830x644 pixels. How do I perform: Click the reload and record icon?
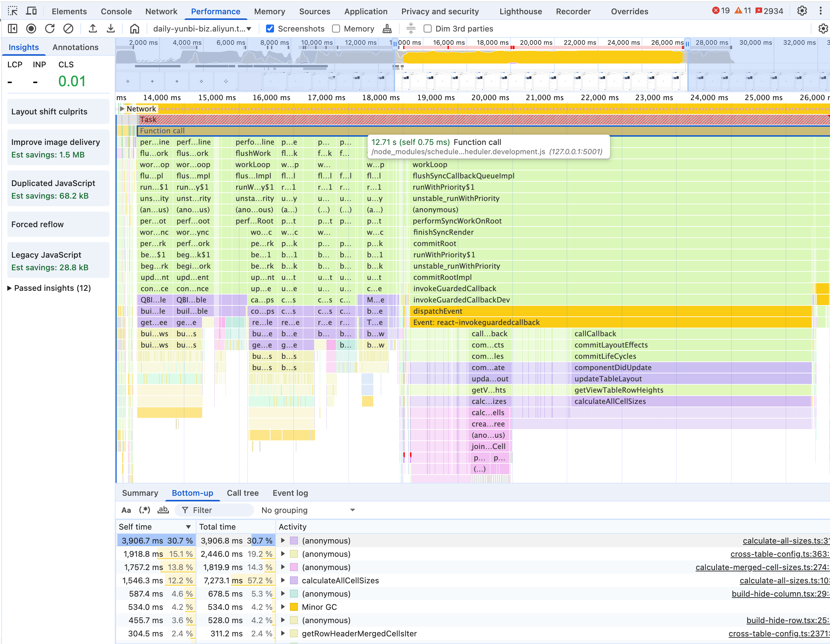click(x=50, y=29)
